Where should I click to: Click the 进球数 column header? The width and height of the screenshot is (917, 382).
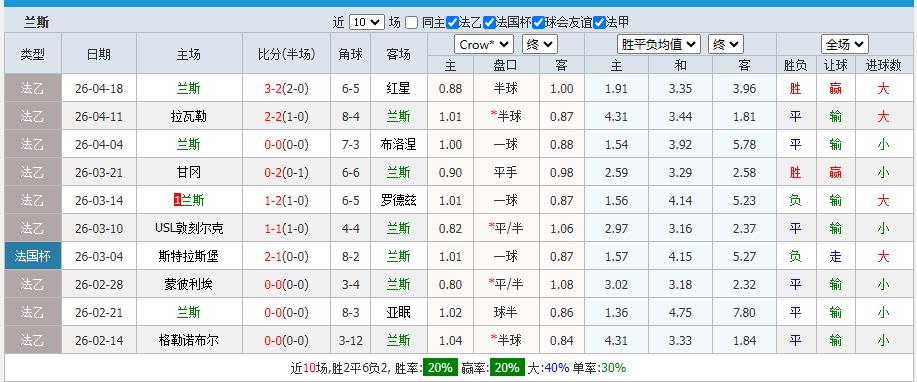click(x=883, y=65)
